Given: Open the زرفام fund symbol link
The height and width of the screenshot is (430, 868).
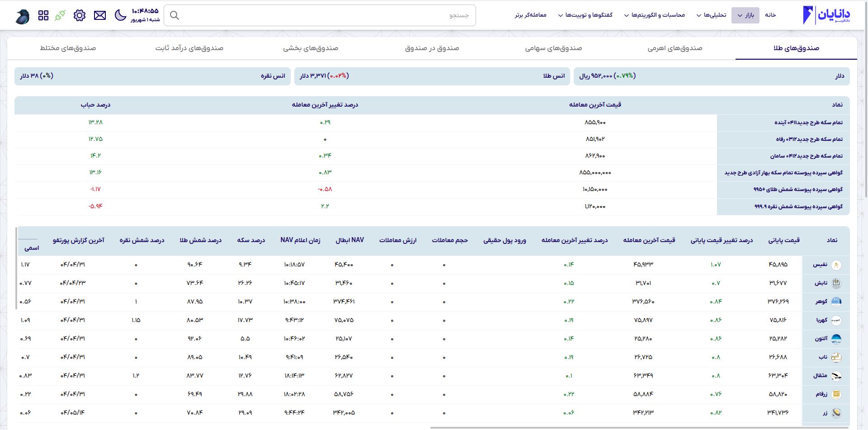Looking at the screenshot, I should 821,394.
